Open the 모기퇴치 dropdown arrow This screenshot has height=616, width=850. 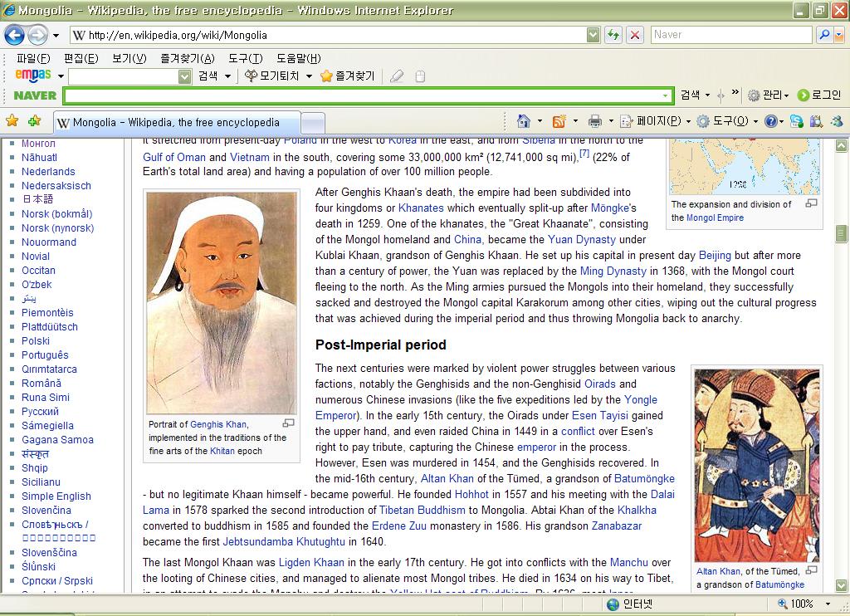(309, 76)
